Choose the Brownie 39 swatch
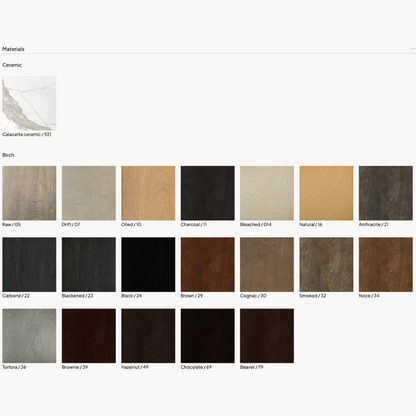 coord(89,336)
